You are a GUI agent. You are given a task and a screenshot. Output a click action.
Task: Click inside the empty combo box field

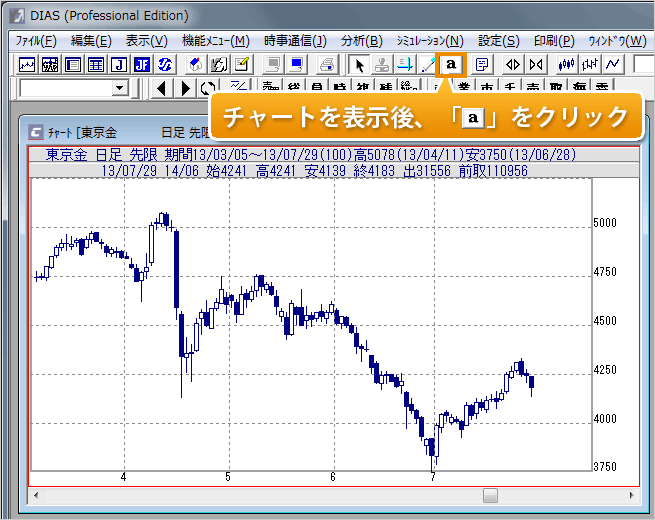(x=65, y=89)
